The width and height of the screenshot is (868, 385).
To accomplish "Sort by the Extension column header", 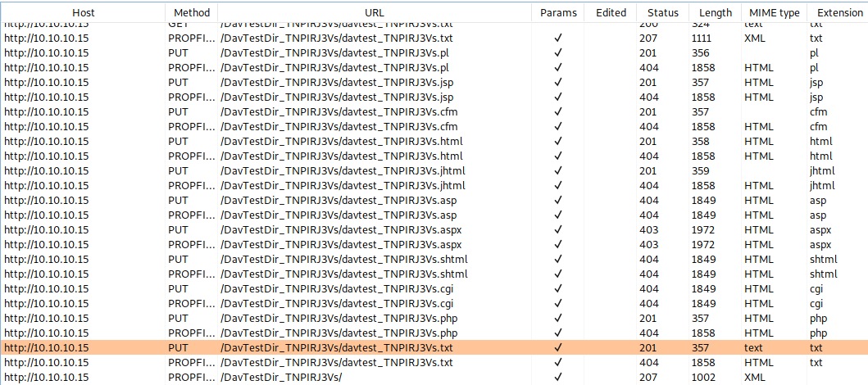I will tap(834, 12).
